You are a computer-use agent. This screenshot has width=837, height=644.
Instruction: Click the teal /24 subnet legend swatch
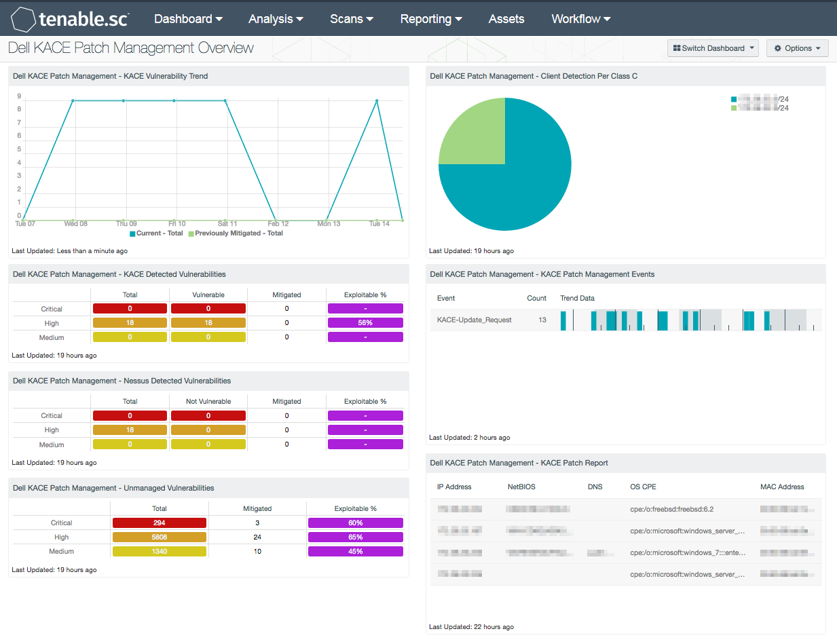(734, 99)
